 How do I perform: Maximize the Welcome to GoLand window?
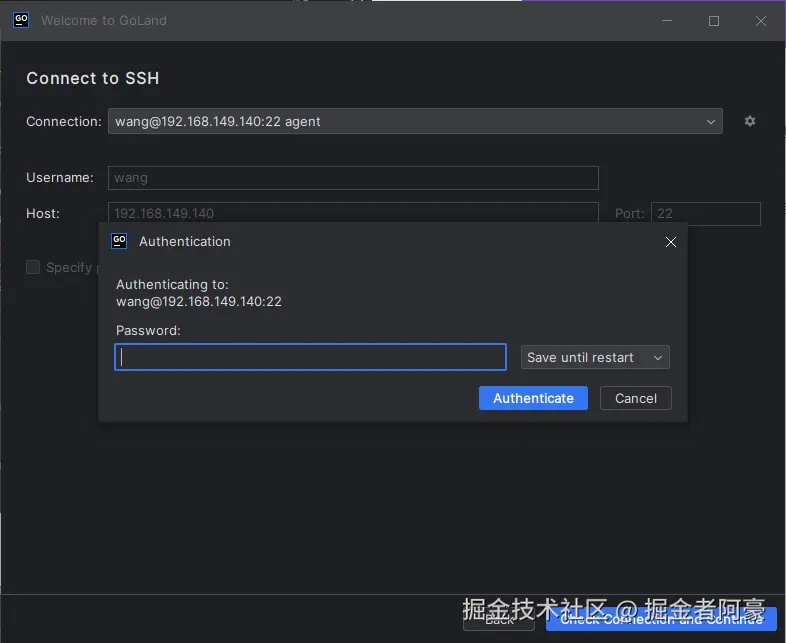[714, 21]
